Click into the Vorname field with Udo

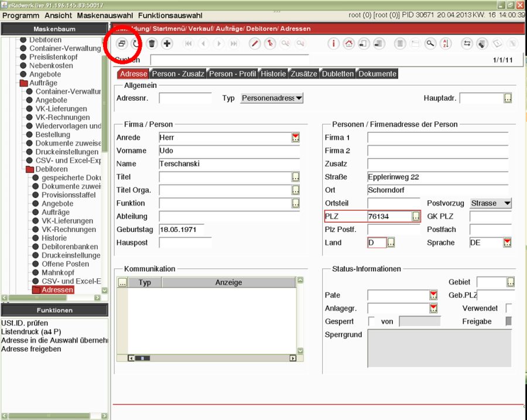coord(229,151)
